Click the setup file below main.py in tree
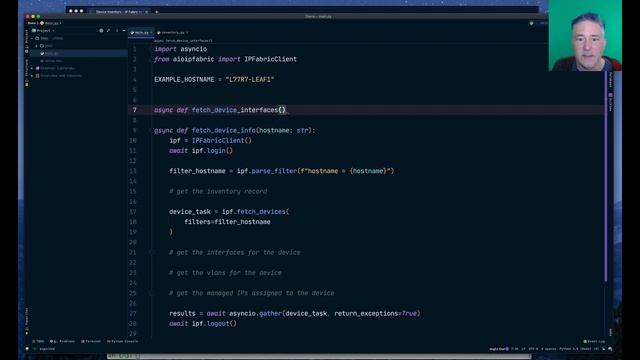 [x=51, y=61]
